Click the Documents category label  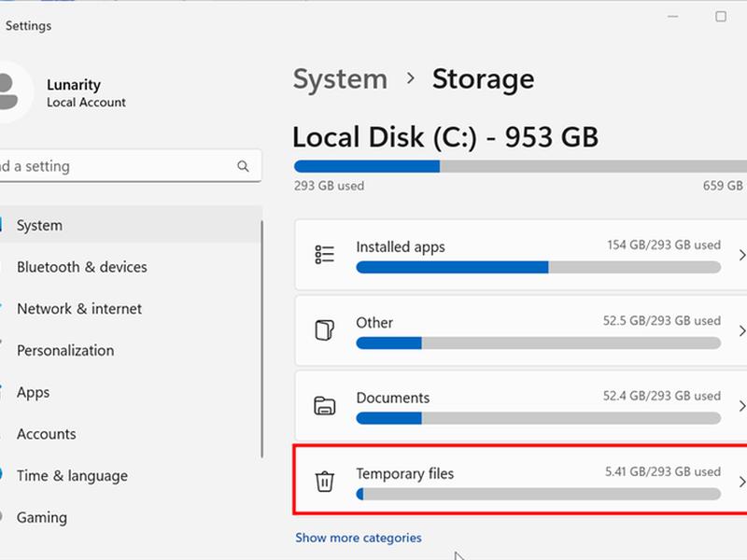point(393,398)
